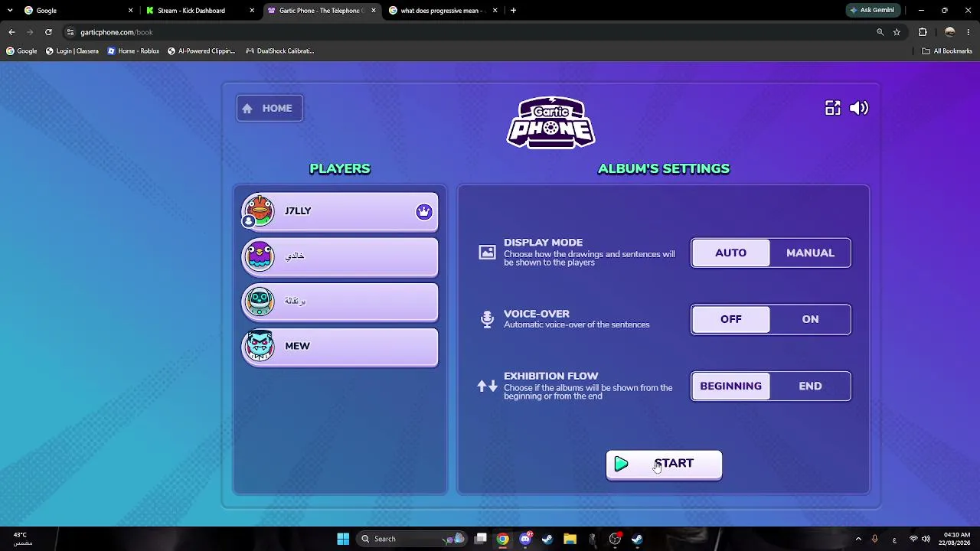The height and width of the screenshot is (551, 980).
Task: Go back one page in browser
Action: (x=11, y=32)
